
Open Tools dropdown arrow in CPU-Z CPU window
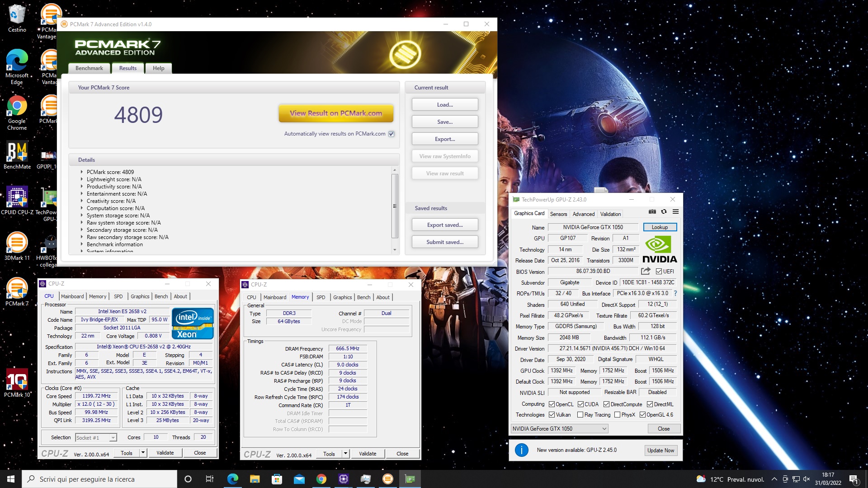pos(143,453)
